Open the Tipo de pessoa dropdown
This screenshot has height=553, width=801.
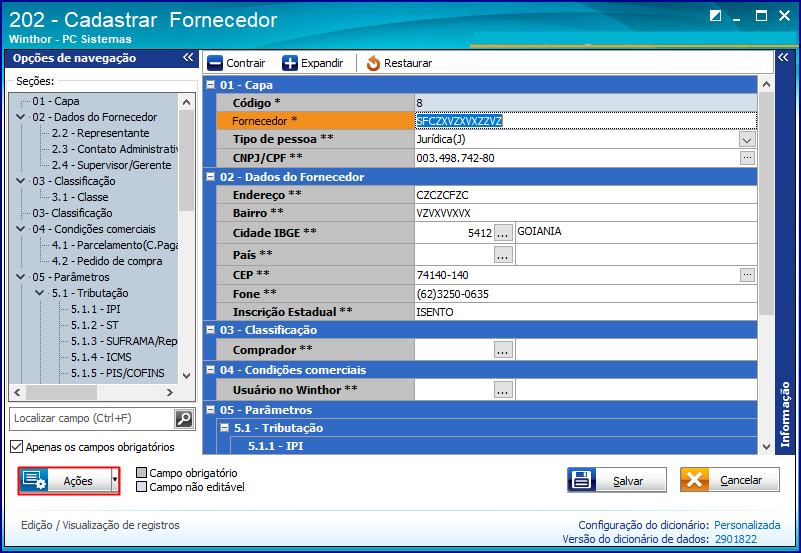747,139
